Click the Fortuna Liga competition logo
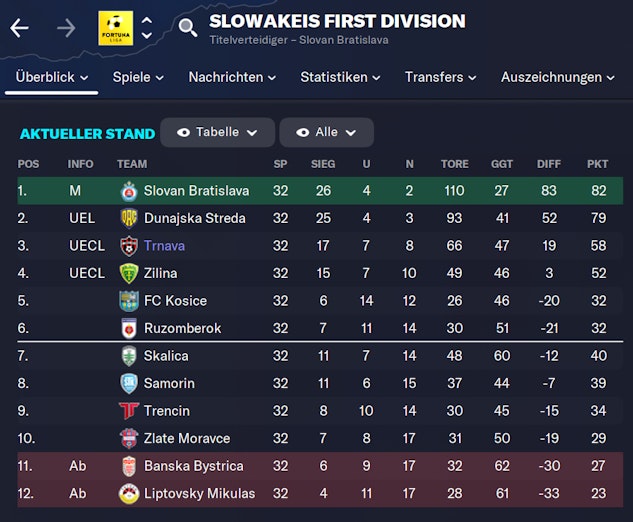The height and width of the screenshot is (522, 633). click(115, 28)
